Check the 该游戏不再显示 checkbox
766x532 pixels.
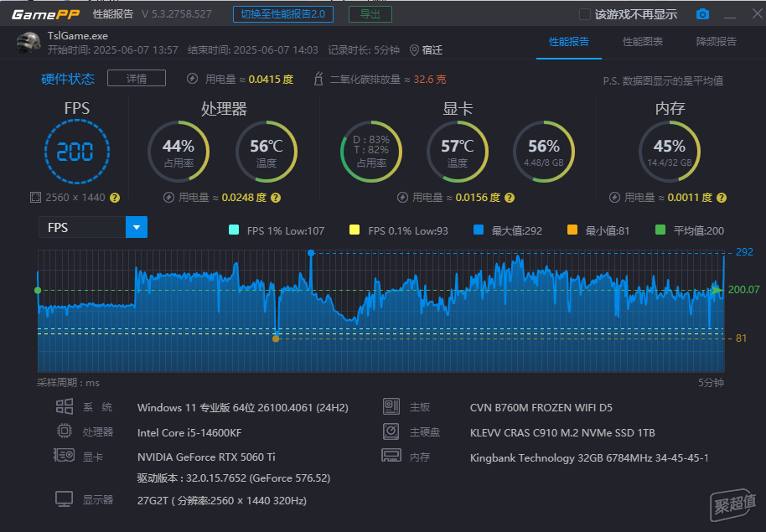tap(585, 14)
